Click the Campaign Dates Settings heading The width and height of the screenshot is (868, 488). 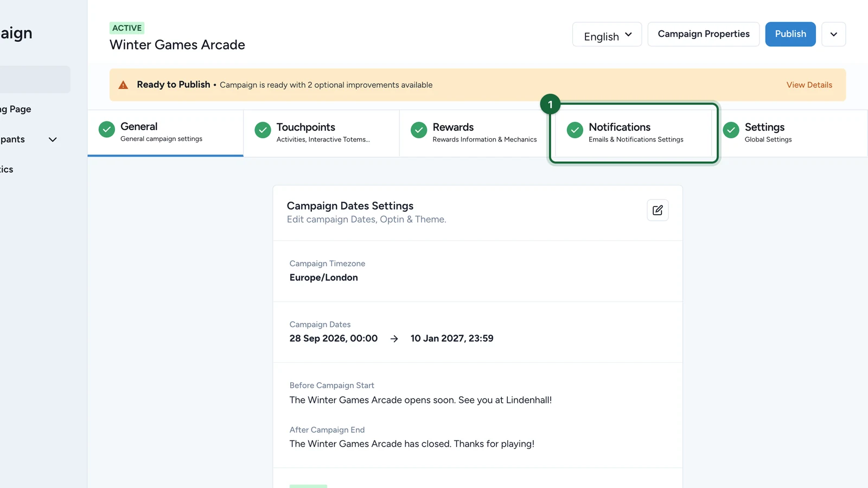pos(350,206)
